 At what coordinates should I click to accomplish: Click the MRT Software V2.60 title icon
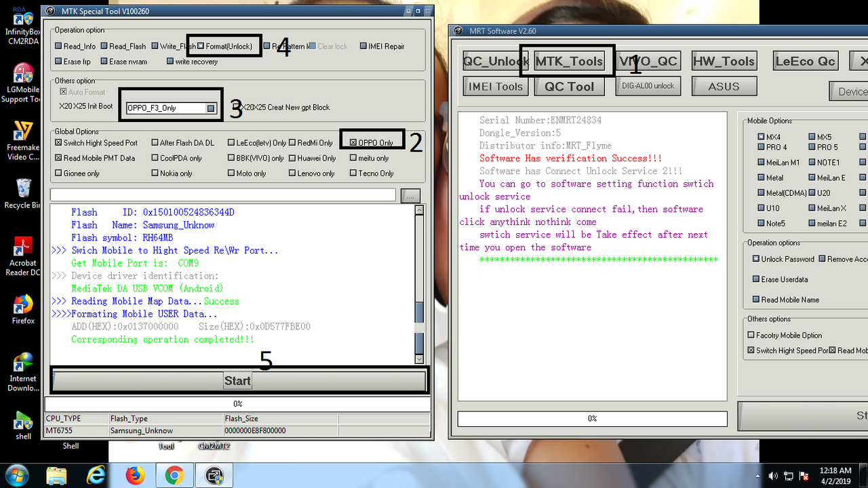[459, 30]
